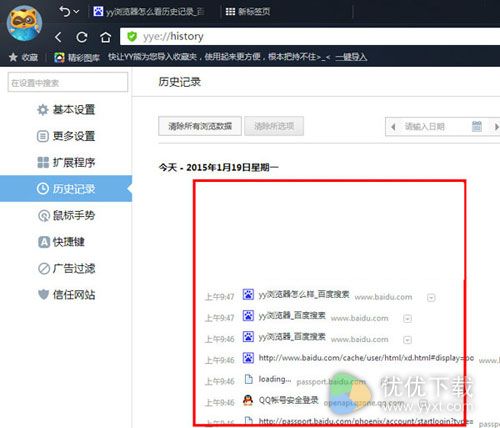
Task: Click penguin icon of QQ帐号安全登录 entry
Action: point(248,400)
